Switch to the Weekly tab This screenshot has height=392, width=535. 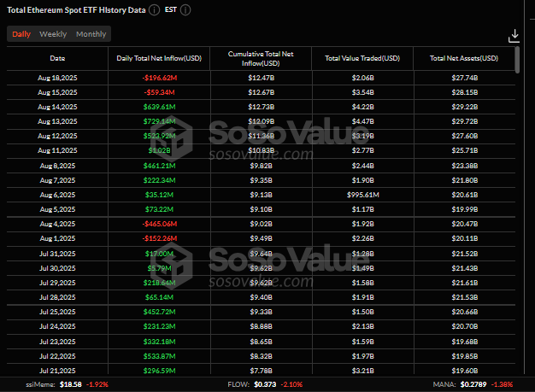[x=53, y=34]
